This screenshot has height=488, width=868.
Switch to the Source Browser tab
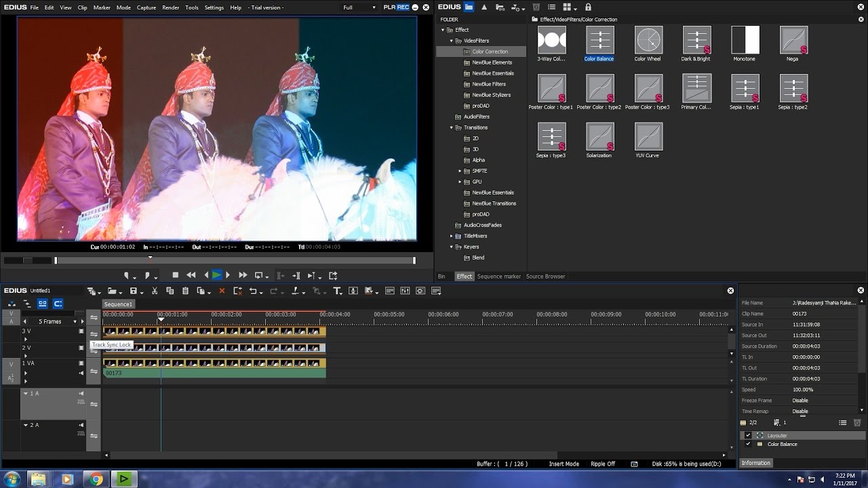545,277
